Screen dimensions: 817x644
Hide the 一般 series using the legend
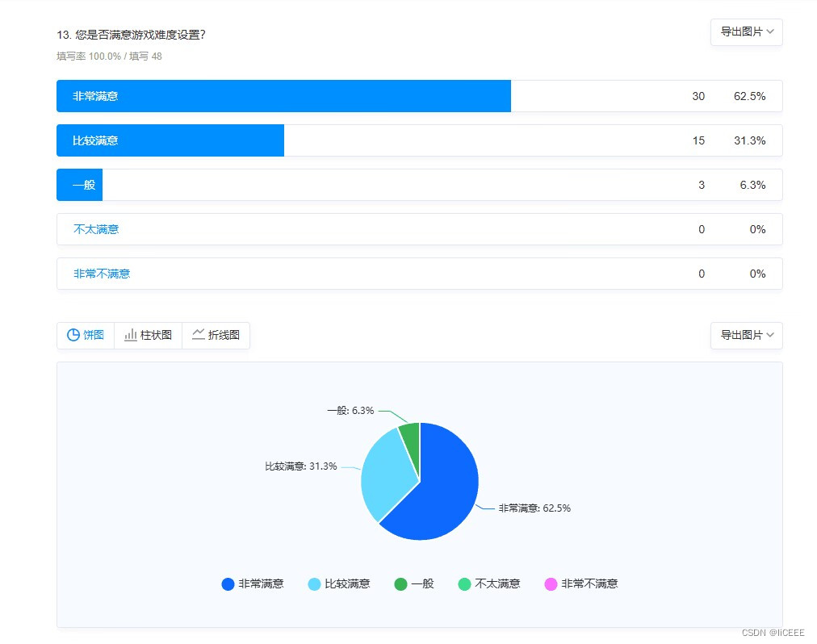pos(414,583)
